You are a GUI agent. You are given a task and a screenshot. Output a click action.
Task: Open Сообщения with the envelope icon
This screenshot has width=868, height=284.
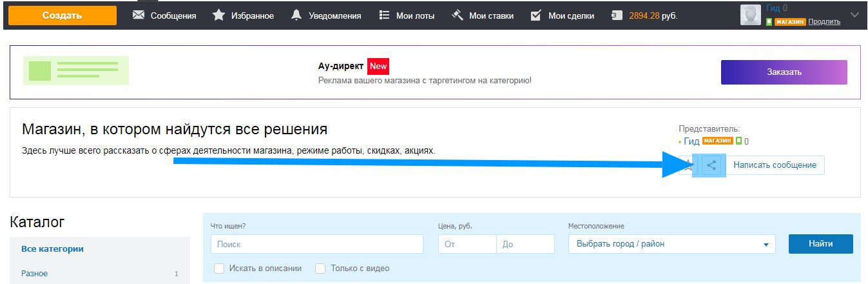(164, 15)
